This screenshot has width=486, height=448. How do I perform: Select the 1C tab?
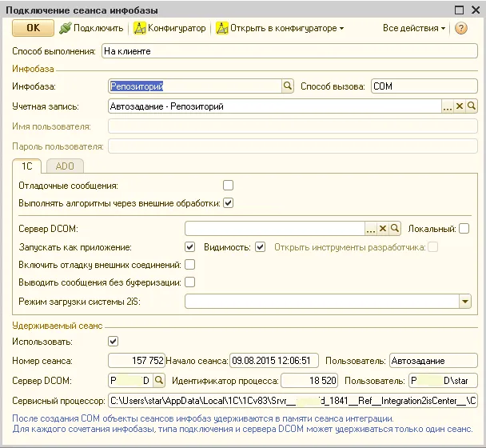tap(26, 166)
